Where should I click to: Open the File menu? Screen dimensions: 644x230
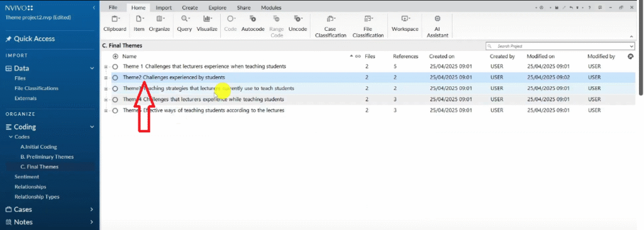[x=113, y=8]
